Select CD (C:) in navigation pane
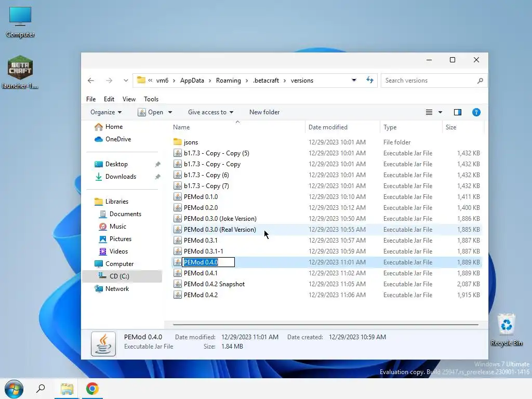 122,276
